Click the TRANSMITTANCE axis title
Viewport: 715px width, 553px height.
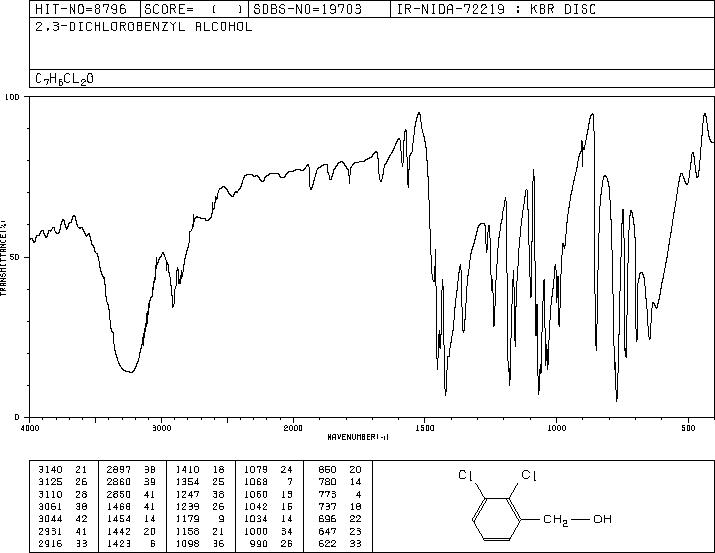[3, 258]
